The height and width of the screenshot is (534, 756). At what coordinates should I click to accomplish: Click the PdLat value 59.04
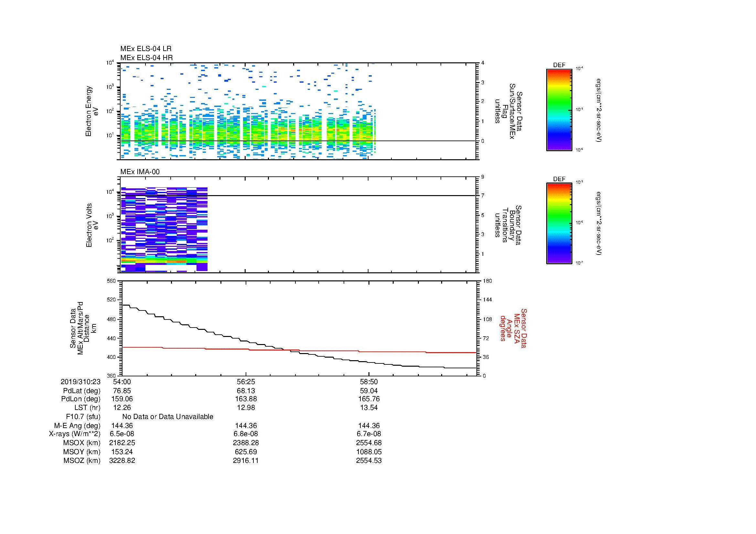[x=369, y=391]
